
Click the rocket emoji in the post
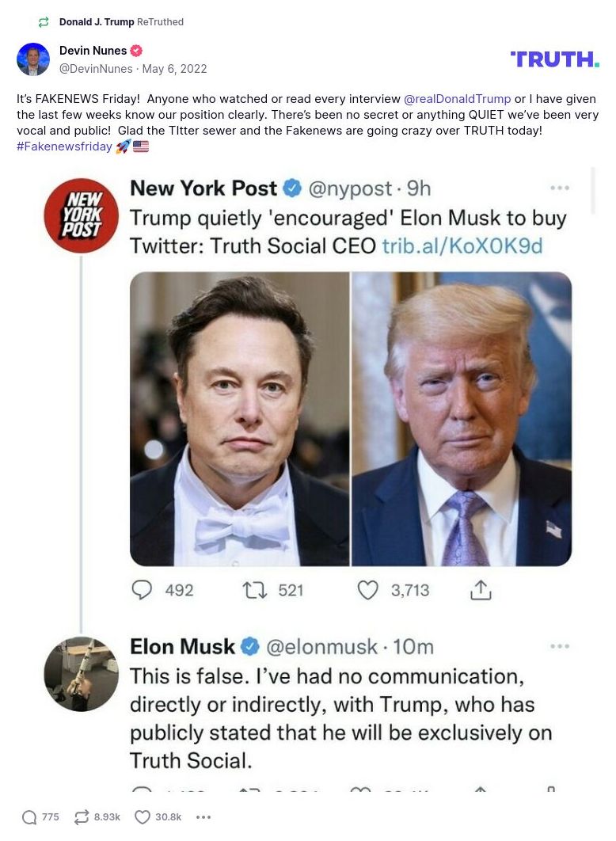(x=124, y=146)
